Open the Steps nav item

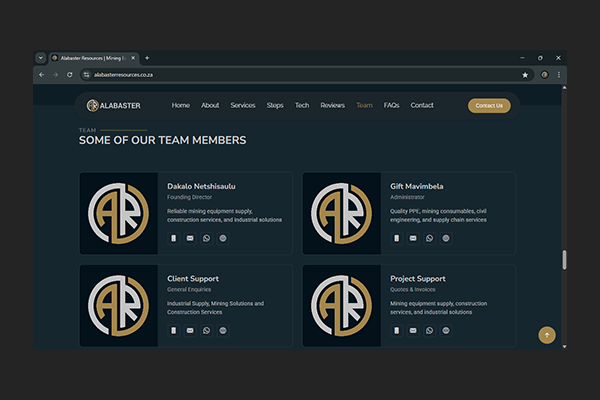275,105
